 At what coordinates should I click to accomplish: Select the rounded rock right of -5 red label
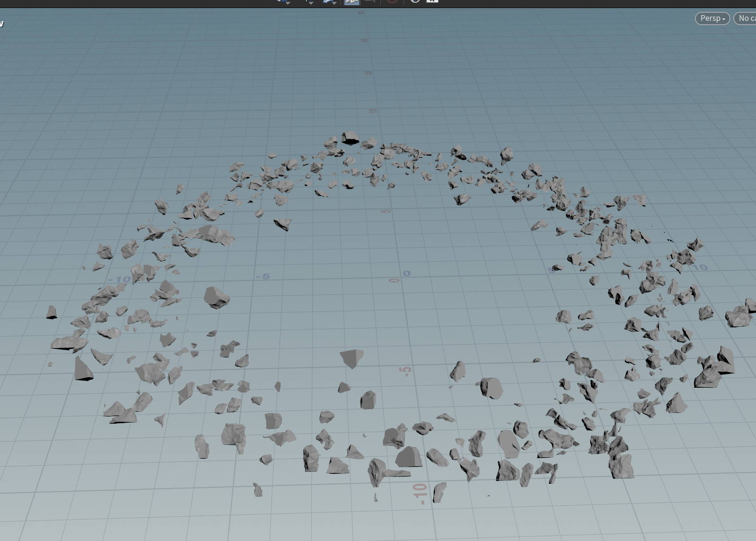[490, 388]
